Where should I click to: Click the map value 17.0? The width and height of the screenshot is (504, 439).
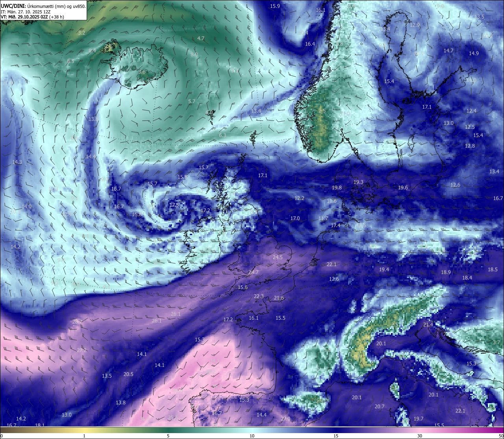tap(295, 218)
